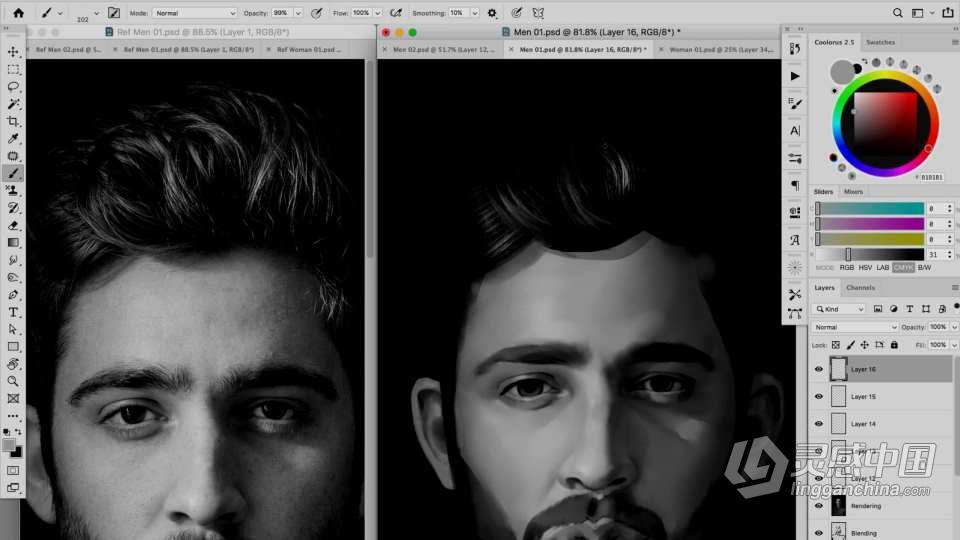
Task: Select the Type tool
Action: [x=13, y=312]
